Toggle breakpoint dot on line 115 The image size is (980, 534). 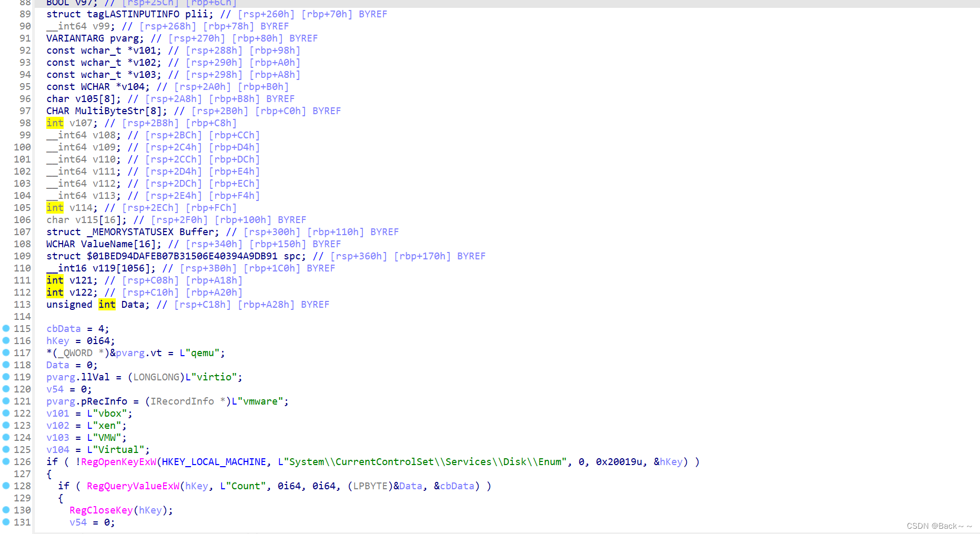click(6, 328)
